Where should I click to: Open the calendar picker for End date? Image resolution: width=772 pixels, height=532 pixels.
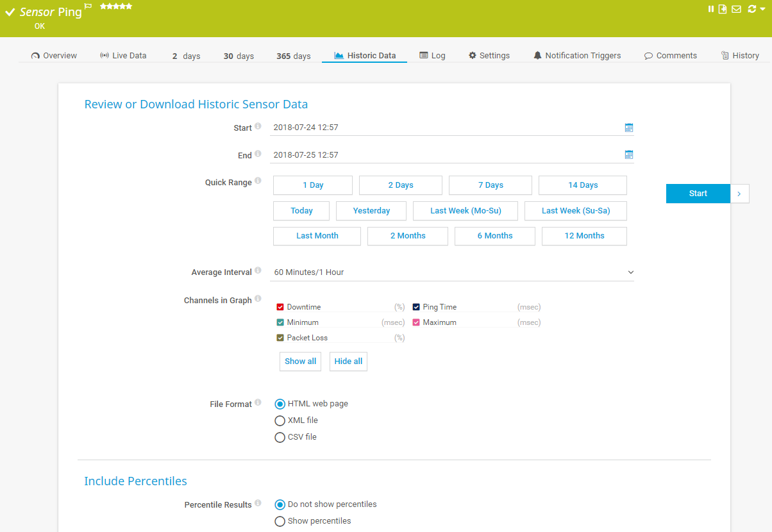(629, 154)
